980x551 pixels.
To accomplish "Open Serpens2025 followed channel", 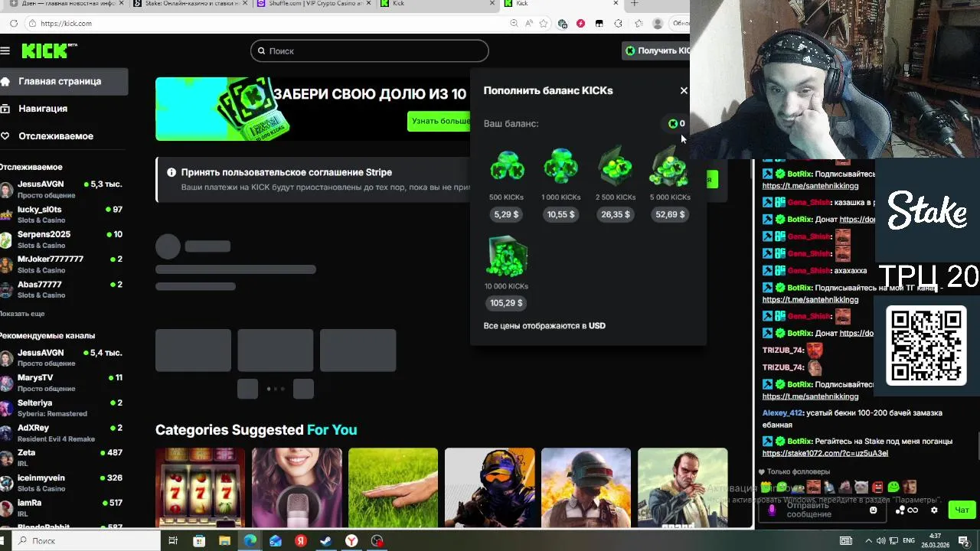I will pyautogui.click(x=61, y=240).
